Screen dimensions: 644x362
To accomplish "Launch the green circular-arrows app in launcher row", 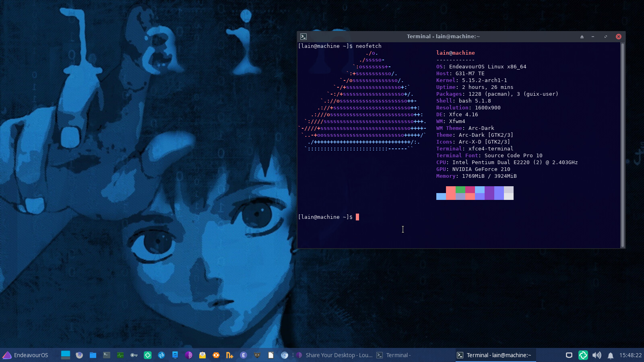I will pos(148,355).
